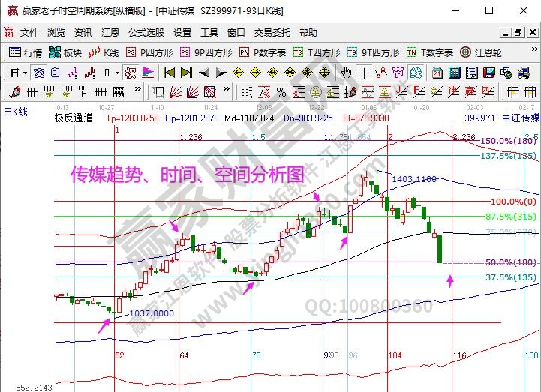Viewport: 541px width, 392px height.
Task: Open the 交易委托 menu
Action: [273, 33]
